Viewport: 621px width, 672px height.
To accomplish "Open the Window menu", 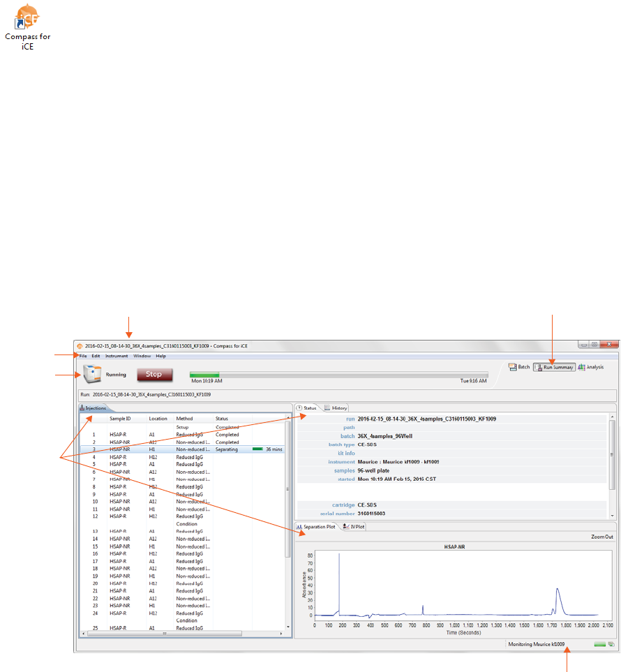I will click(142, 356).
